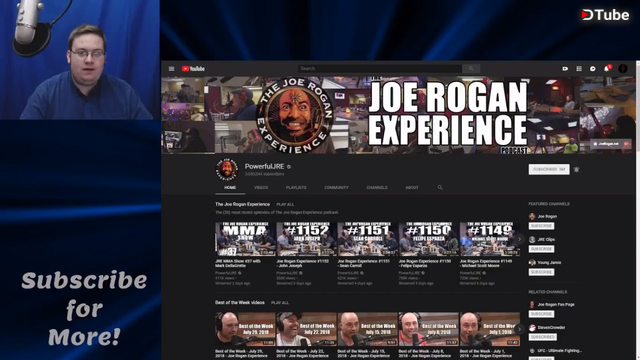Open Best of the Week July 29 thumbnail
The image size is (640, 360).
coord(245,329)
